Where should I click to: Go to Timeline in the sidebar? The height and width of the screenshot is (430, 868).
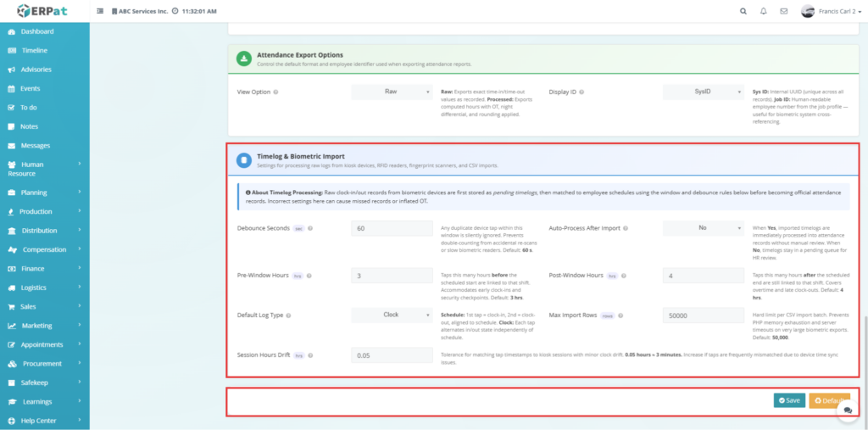click(34, 50)
